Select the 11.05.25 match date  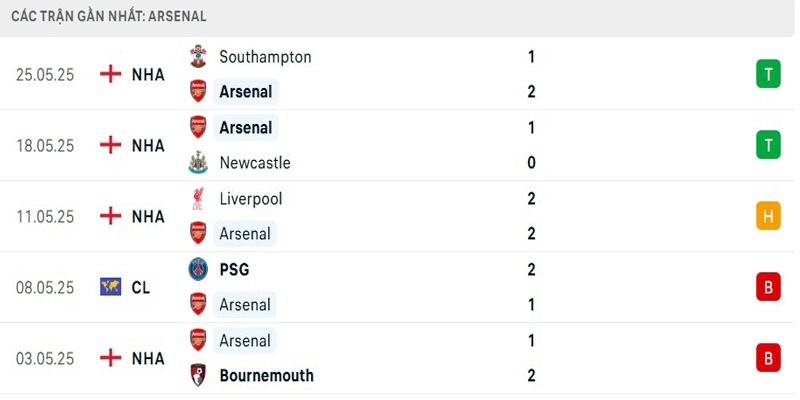[45, 216]
